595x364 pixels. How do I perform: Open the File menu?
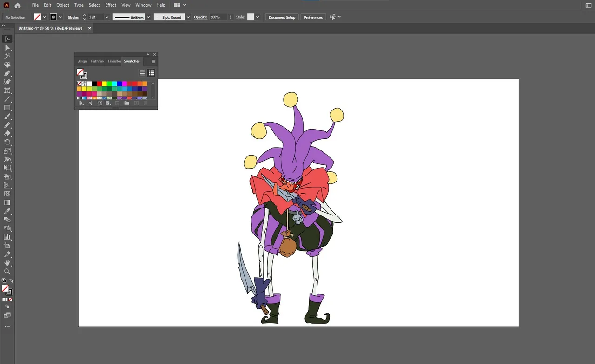coord(35,5)
